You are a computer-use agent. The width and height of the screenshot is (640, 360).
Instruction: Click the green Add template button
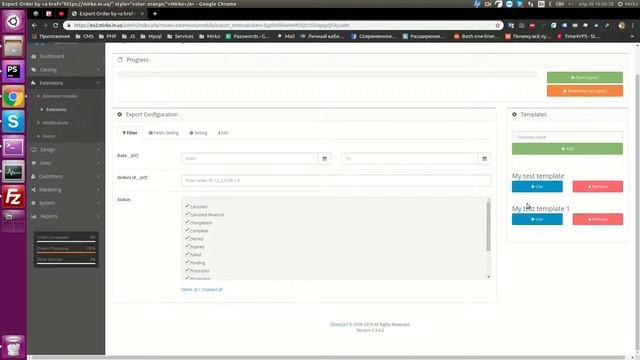coord(567,149)
